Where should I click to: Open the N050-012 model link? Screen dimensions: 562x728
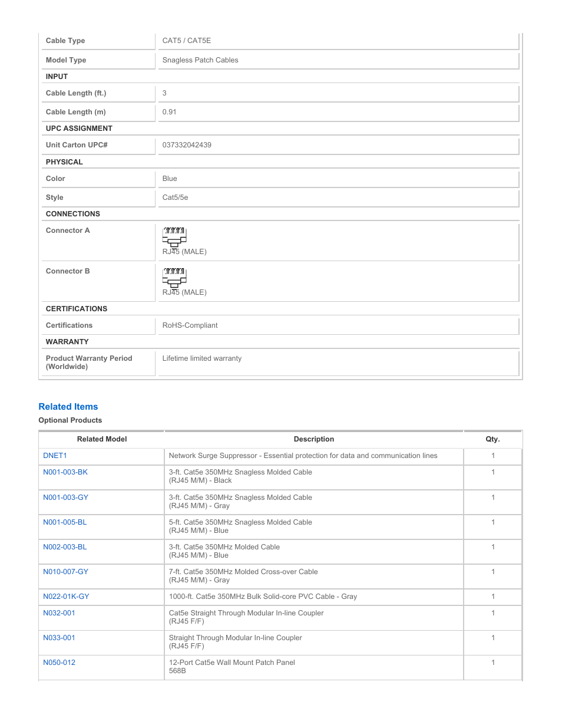[x=59, y=663]
